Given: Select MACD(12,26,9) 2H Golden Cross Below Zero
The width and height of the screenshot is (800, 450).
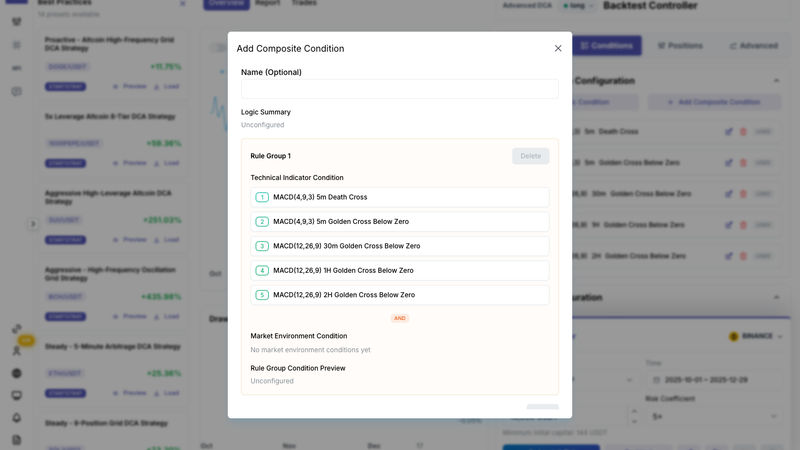Looking at the screenshot, I should [x=399, y=295].
